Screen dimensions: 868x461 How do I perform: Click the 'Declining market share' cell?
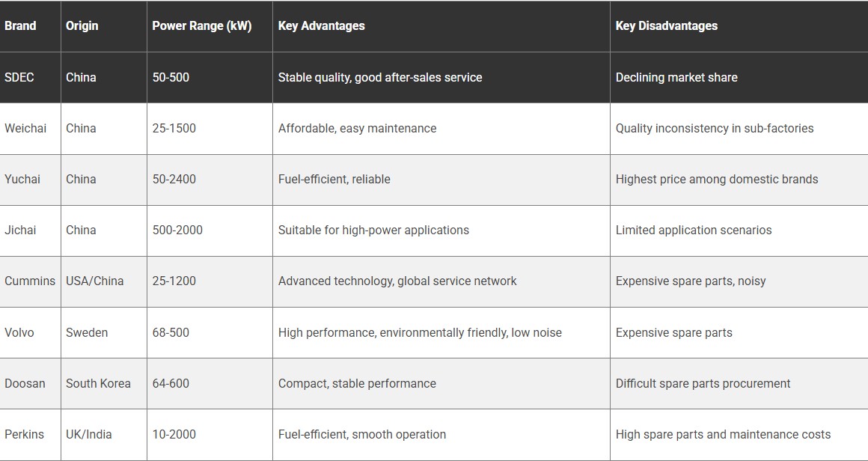(676, 77)
